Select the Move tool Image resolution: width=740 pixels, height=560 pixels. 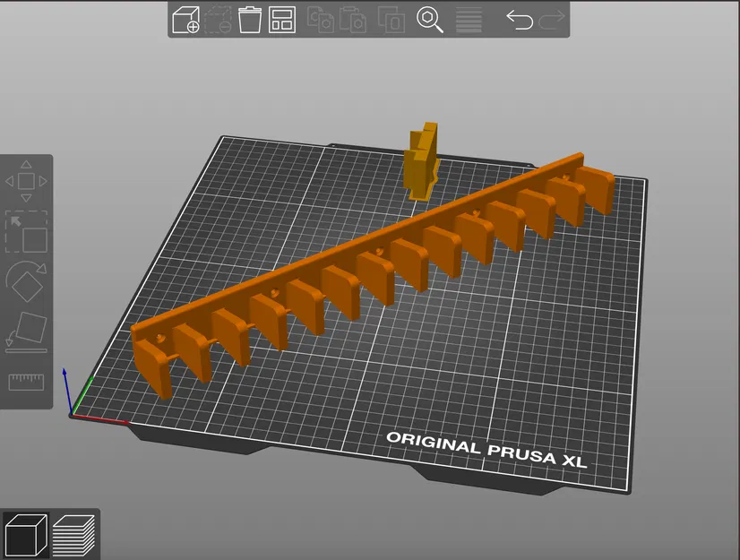click(x=27, y=181)
